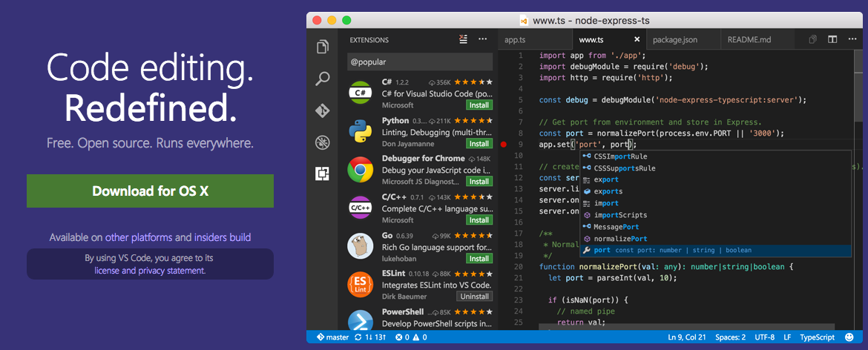Close the www.ts tab
Image resolution: width=868 pixels, height=350 pixels.
[637, 40]
